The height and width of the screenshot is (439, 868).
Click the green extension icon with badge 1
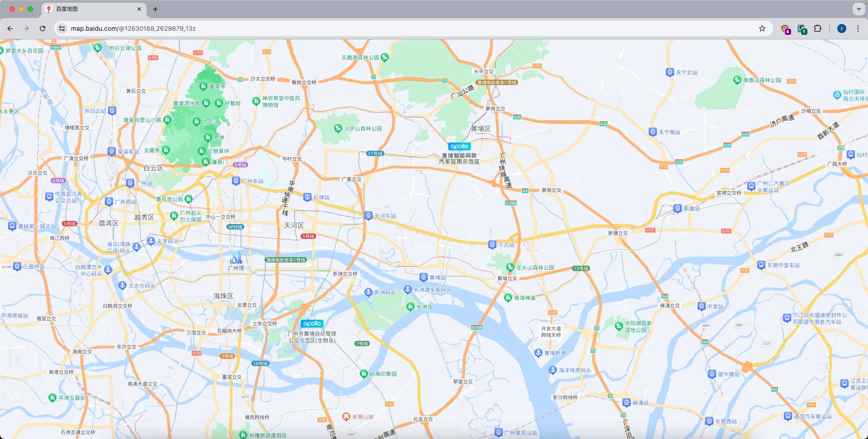click(802, 29)
